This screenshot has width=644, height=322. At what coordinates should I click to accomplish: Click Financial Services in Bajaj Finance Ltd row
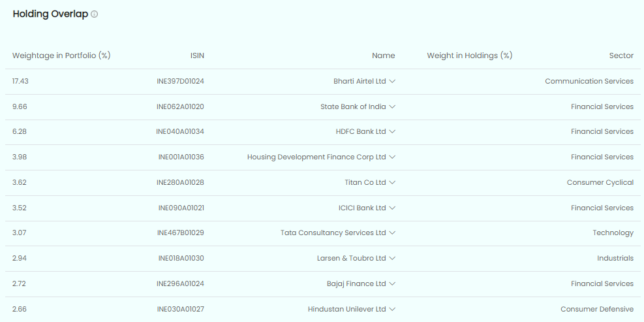coord(602,283)
